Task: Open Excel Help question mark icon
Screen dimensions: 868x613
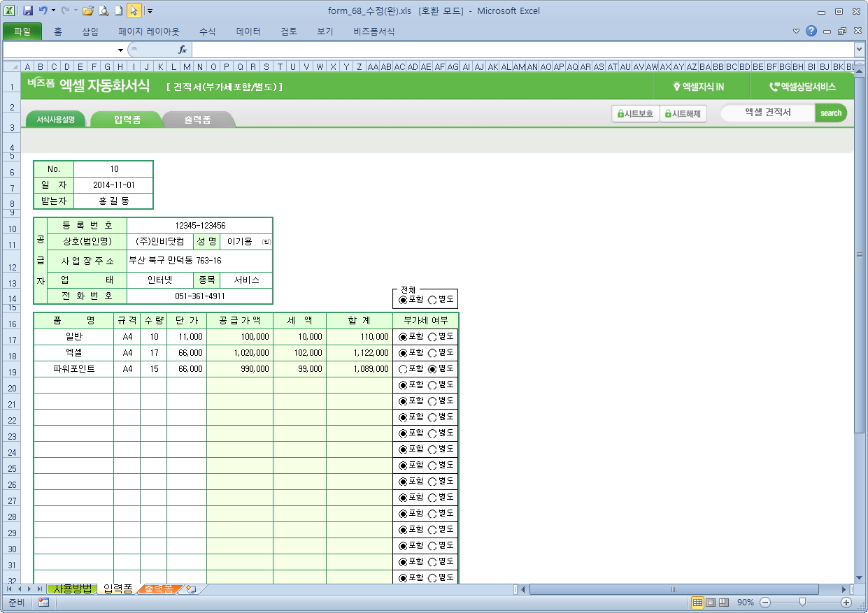Action: tap(811, 31)
